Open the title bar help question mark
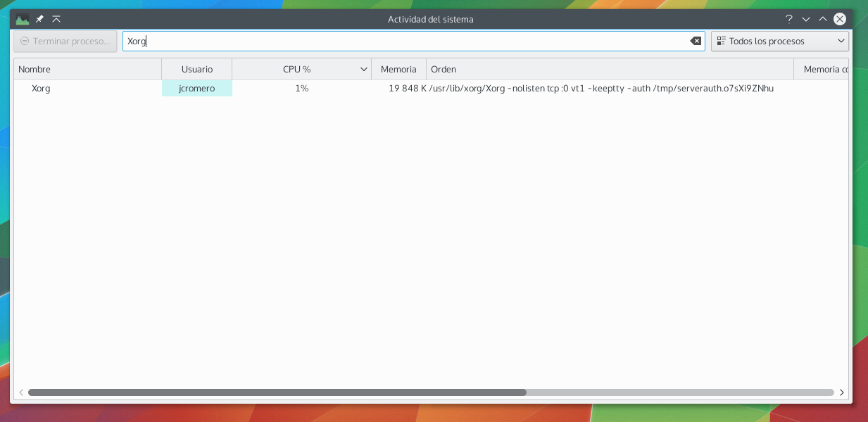868x422 pixels. pos(789,19)
